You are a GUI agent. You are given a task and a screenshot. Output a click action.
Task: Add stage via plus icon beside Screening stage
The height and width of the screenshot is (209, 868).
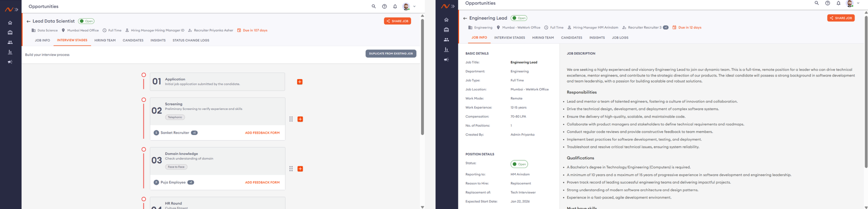tap(300, 119)
